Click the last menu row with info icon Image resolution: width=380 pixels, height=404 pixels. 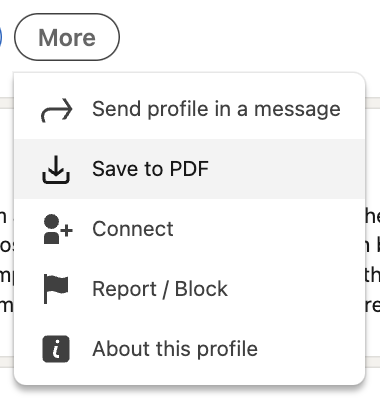189,349
